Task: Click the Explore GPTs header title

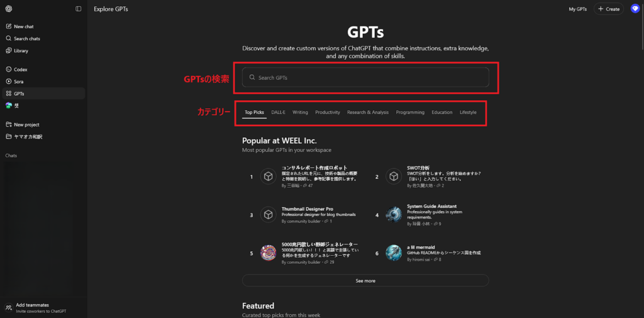Action: tap(111, 9)
